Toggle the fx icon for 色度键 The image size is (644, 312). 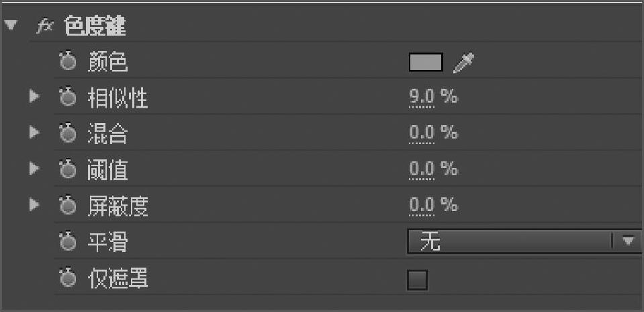coord(44,28)
